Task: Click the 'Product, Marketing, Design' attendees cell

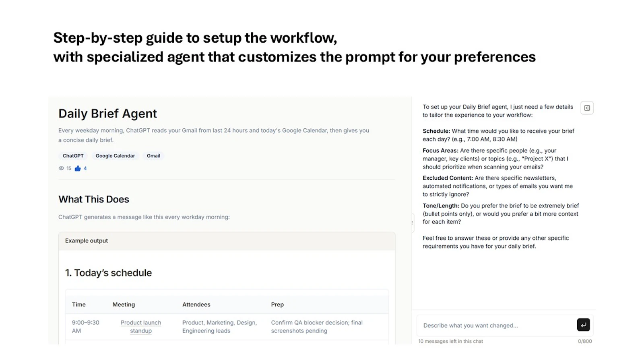Action: [219, 327]
